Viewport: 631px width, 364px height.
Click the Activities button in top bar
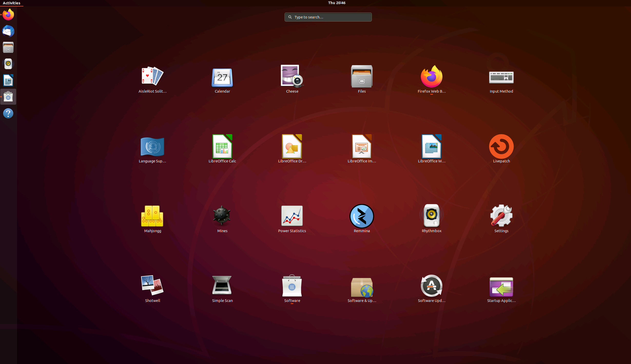(x=12, y=3)
